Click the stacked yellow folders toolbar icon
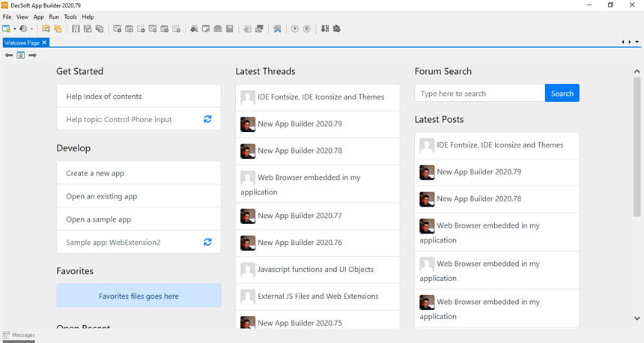Image resolution: width=644 pixels, height=343 pixels. (x=58, y=28)
